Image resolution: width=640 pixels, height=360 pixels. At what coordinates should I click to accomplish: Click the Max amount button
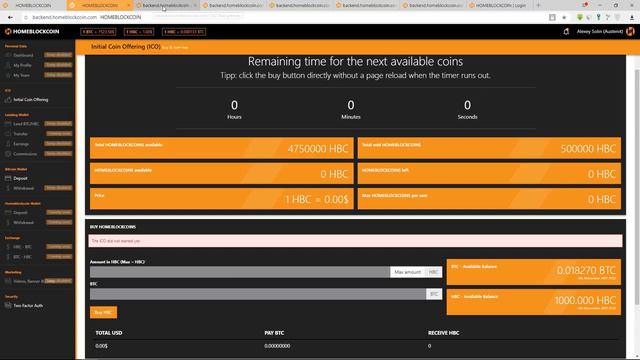(x=407, y=272)
